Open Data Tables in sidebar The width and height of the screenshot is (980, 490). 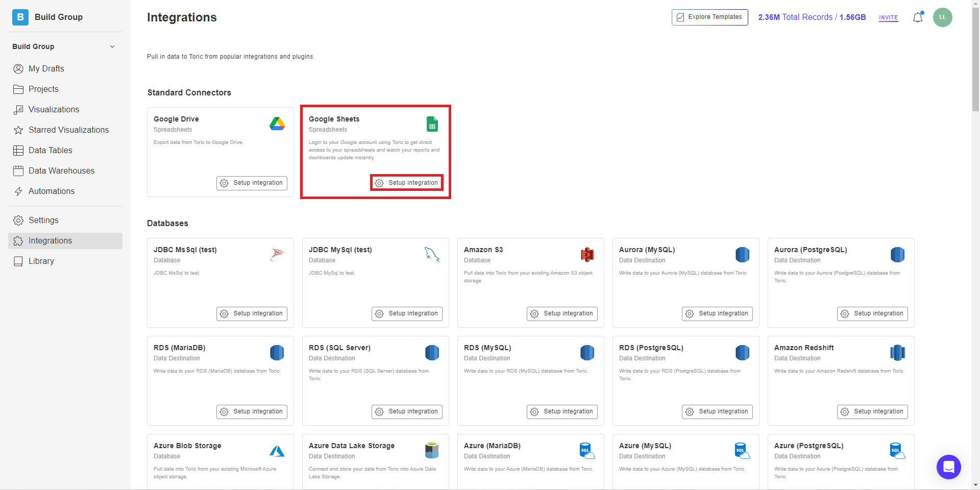coord(65,150)
